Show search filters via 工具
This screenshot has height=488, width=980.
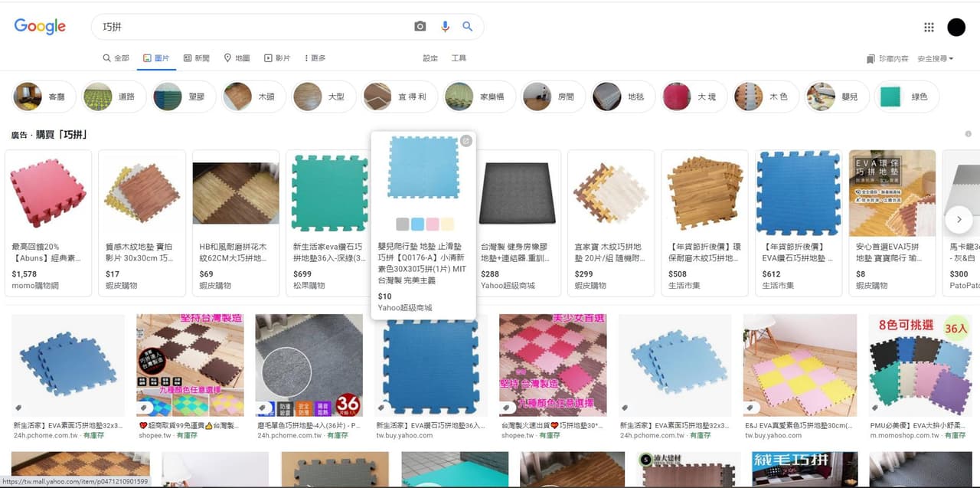click(x=459, y=58)
